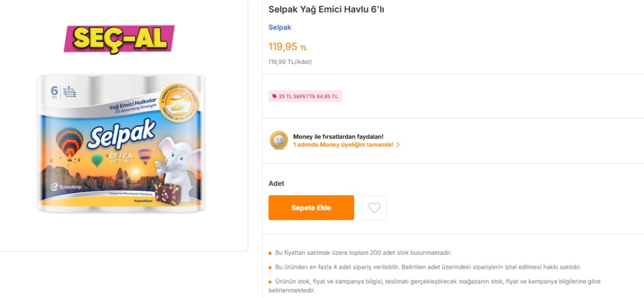This screenshot has height=298, width=644.
Task: Click the Money coin icon in promo banner
Action: [280, 140]
